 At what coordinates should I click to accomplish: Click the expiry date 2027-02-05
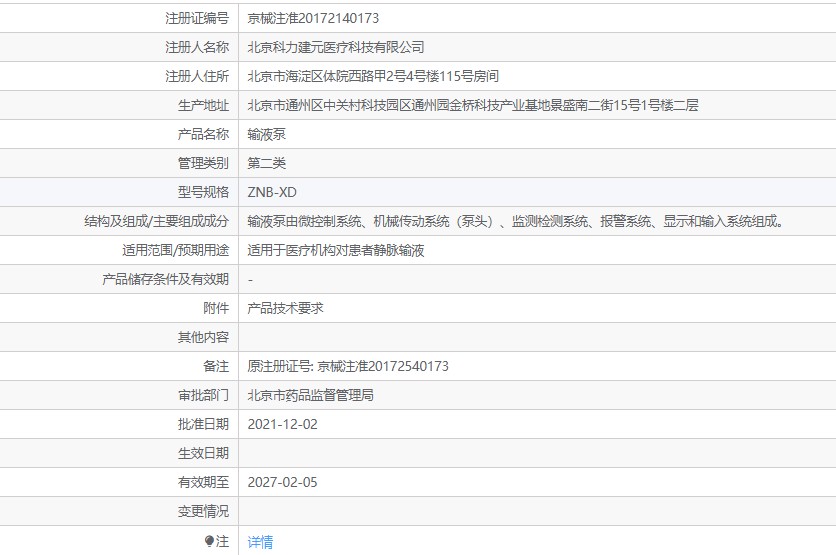283,482
